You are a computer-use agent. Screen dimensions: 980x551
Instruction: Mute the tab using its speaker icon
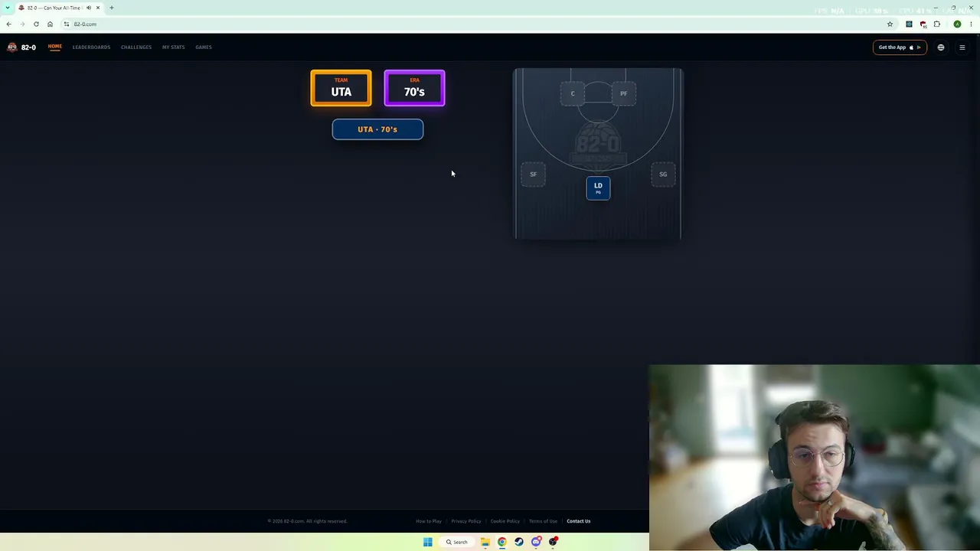88,8
